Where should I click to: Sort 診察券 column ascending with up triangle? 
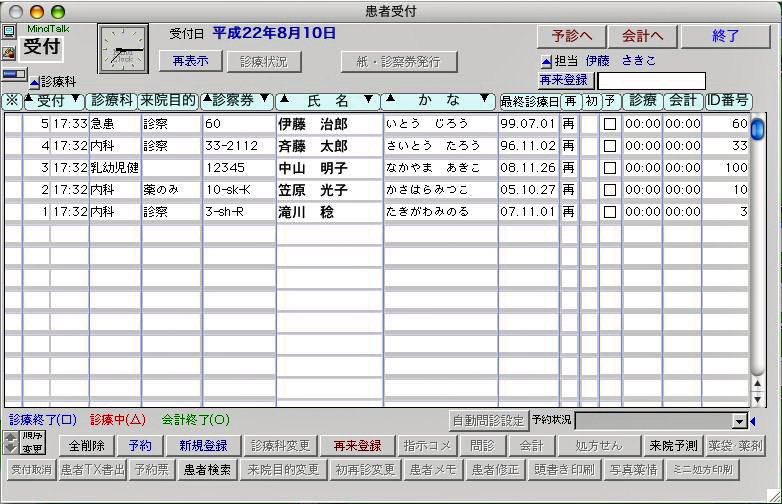207,98
